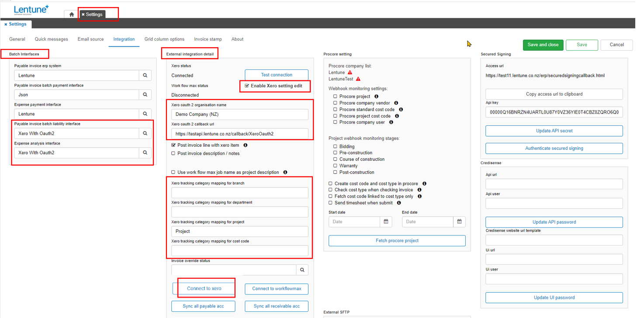Screen dimensions: 644x318
Task: Show info for Send timesheet when submit
Action: coord(399,203)
